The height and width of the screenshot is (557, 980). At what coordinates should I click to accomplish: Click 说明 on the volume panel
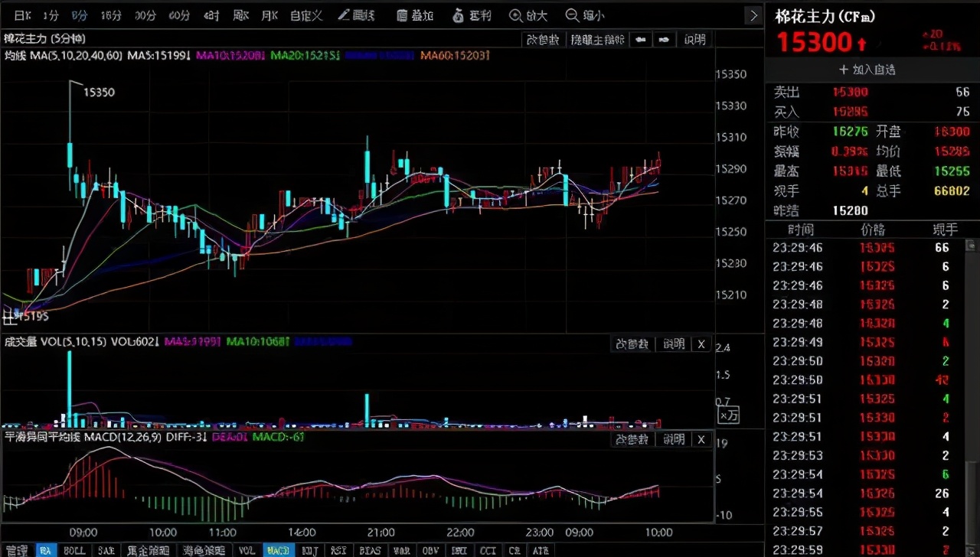point(673,344)
